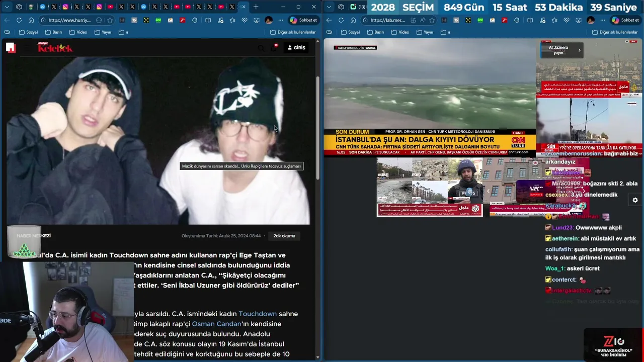Open home page in lab.mer window
The height and width of the screenshot is (362, 644).
coord(353,20)
